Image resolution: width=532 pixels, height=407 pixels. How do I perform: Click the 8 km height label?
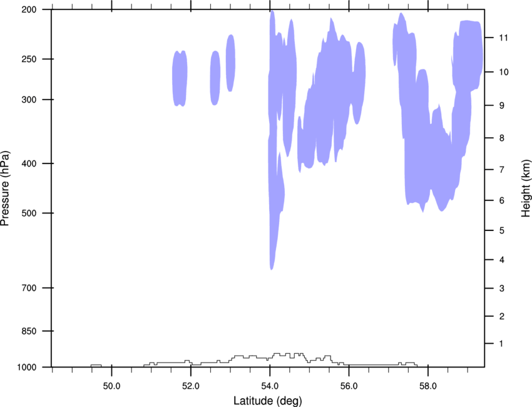pyautogui.click(x=502, y=138)
